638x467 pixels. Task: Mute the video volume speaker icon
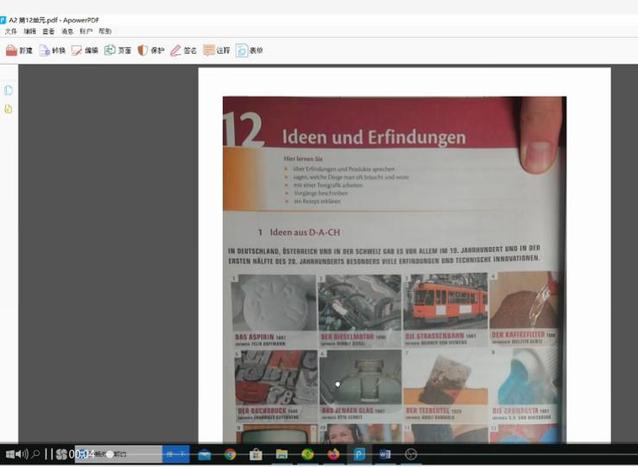point(19,454)
